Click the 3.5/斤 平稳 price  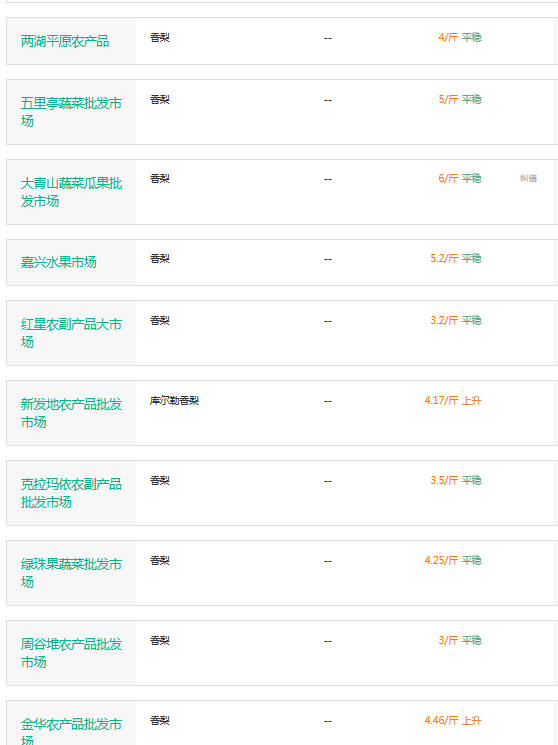456,480
